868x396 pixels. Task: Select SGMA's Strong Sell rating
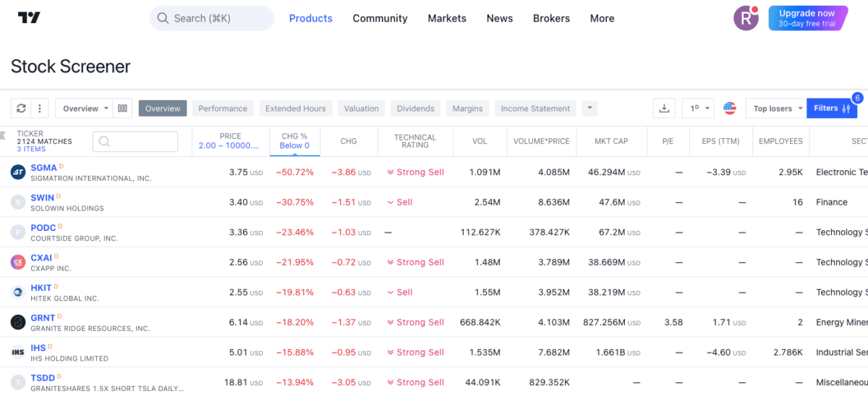point(415,172)
